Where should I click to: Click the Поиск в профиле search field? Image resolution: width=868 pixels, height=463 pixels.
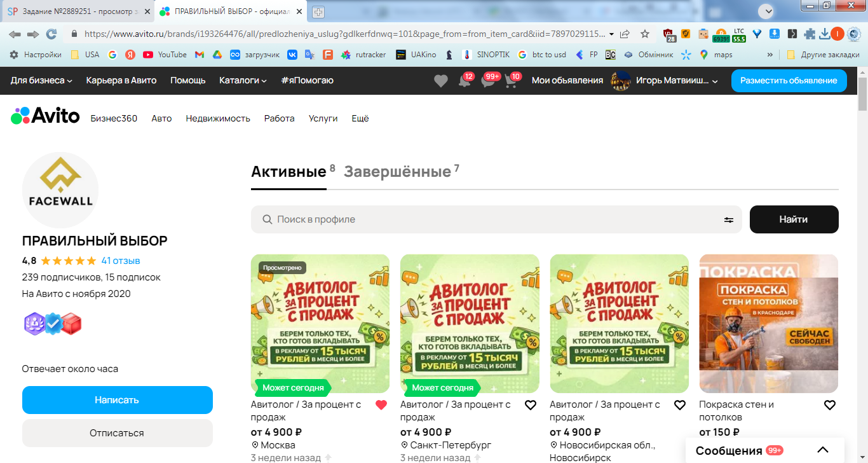pos(496,219)
